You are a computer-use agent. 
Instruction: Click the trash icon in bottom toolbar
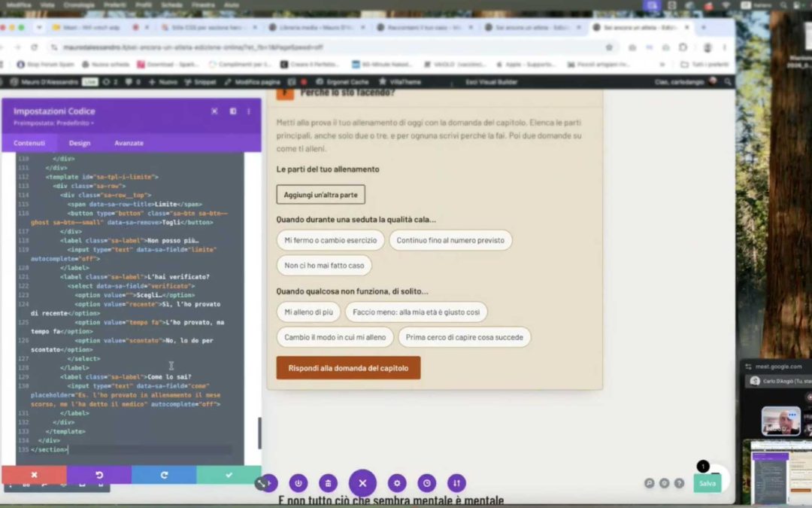click(x=328, y=483)
